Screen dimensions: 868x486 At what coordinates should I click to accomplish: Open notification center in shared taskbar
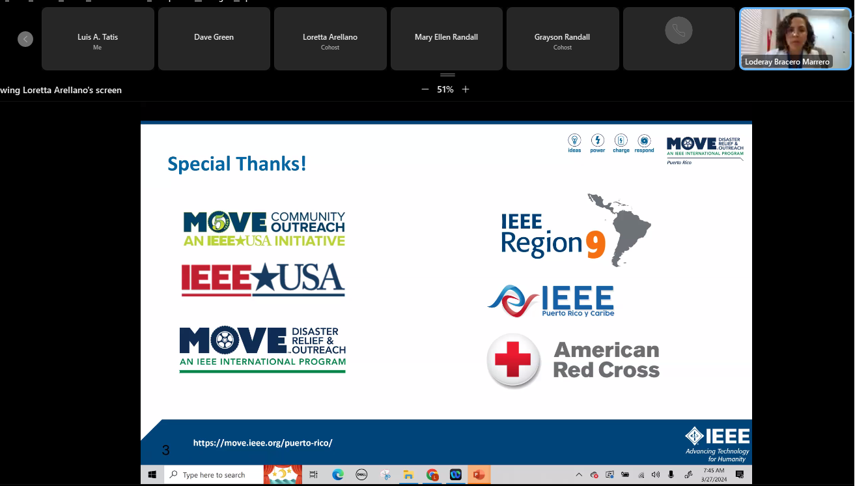(740, 475)
